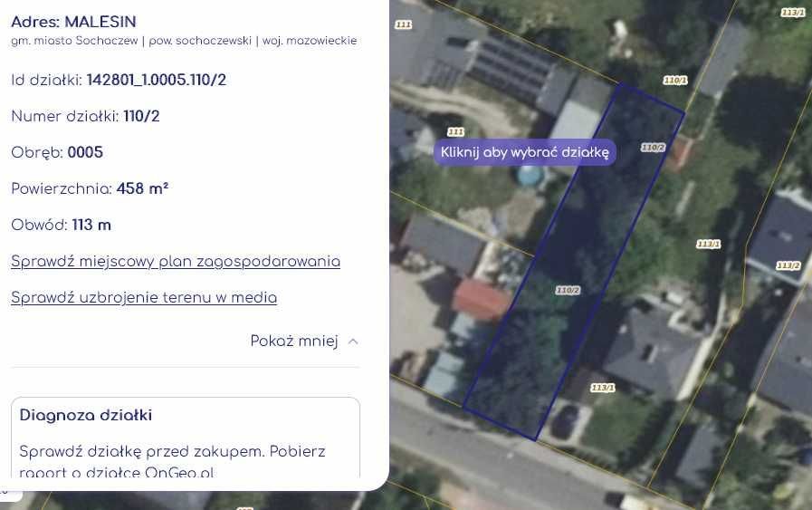Open the uzbrojenie terenu w media link
Viewport: 812px width, 510px height.
point(144,297)
